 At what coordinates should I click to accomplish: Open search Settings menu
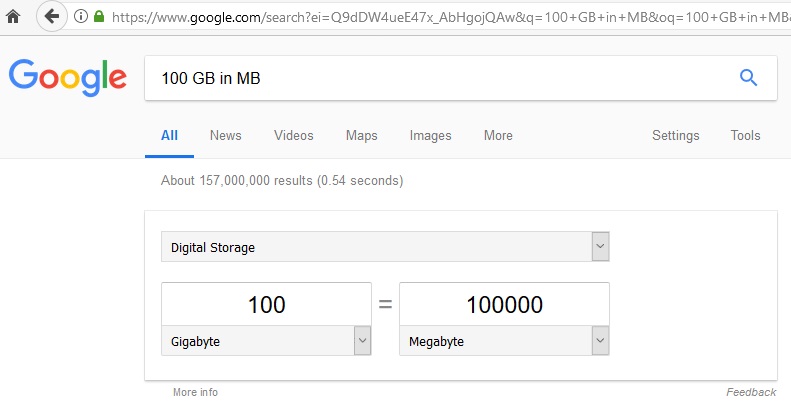tap(675, 135)
